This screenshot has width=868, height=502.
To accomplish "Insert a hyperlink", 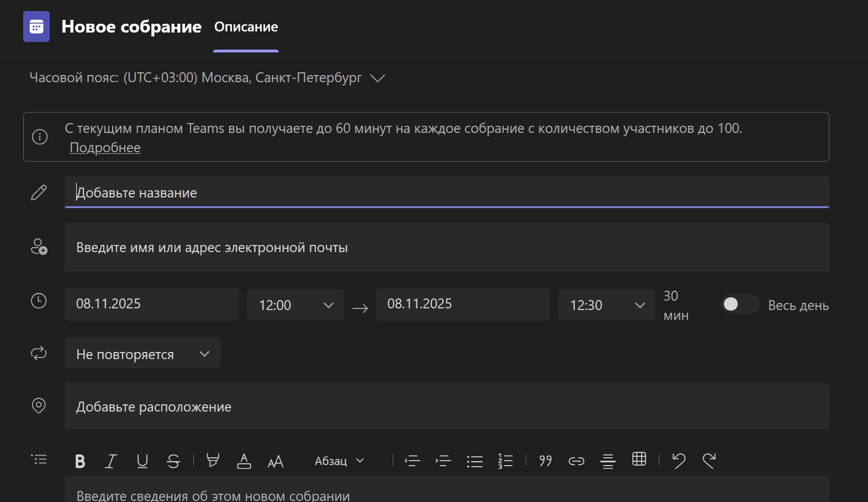I will point(576,461).
